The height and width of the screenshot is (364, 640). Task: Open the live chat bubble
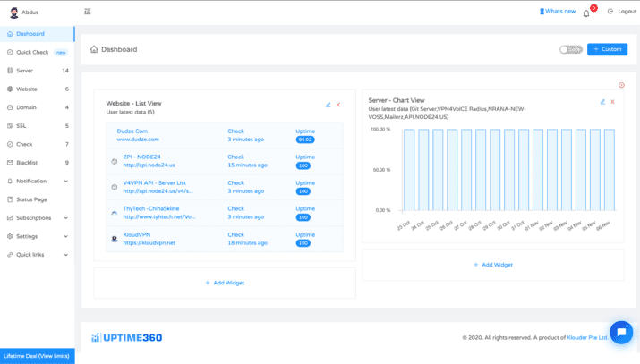pos(620,332)
